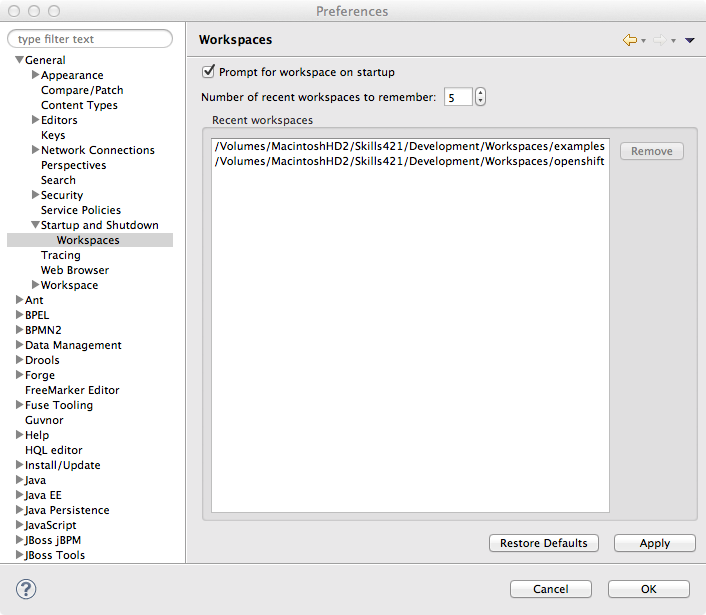706x615 pixels.
Task: Open the Keys preference page
Action: [x=53, y=135]
